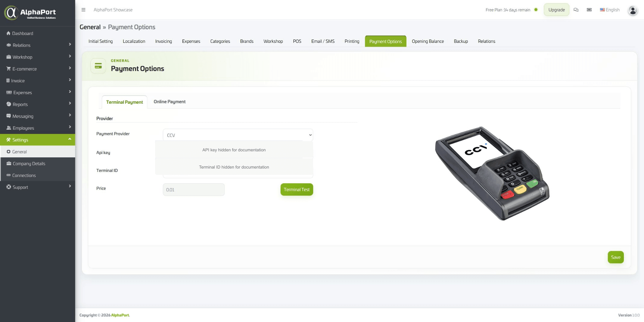Click the Dashboard home icon
The height and width of the screenshot is (322, 644).
tap(8, 33)
